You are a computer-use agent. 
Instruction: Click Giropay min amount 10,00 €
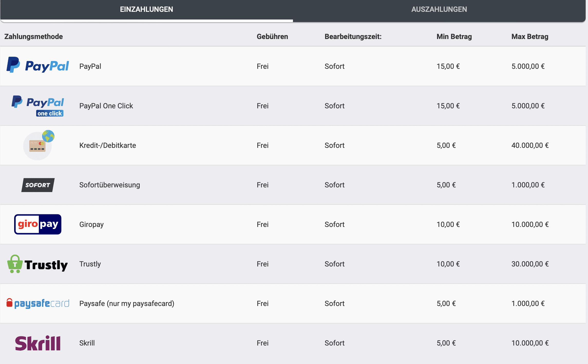(x=448, y=225)
